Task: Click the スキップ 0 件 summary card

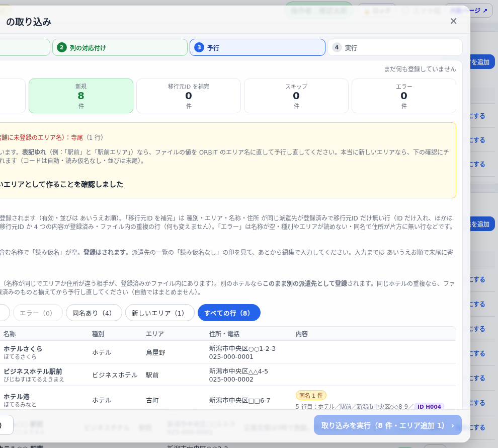Action: click(296, 96)
